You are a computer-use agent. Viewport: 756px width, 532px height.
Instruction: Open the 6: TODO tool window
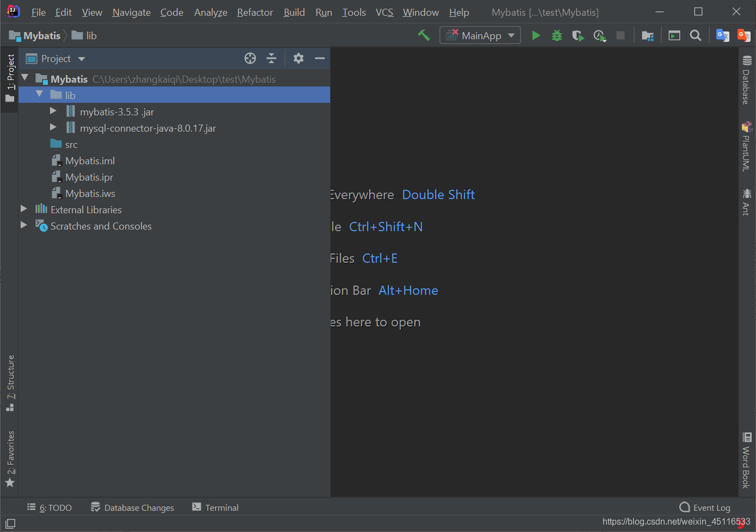pos(49,508)
